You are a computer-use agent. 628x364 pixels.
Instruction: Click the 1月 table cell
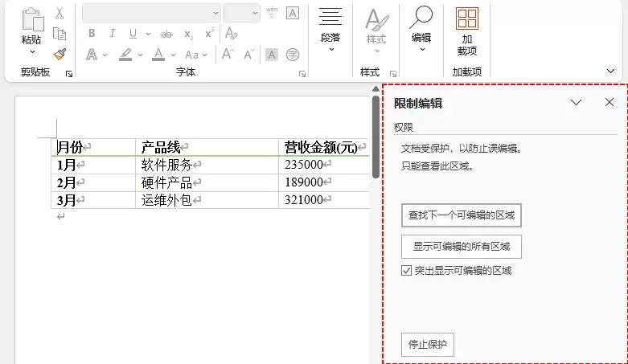pos(93,165)
